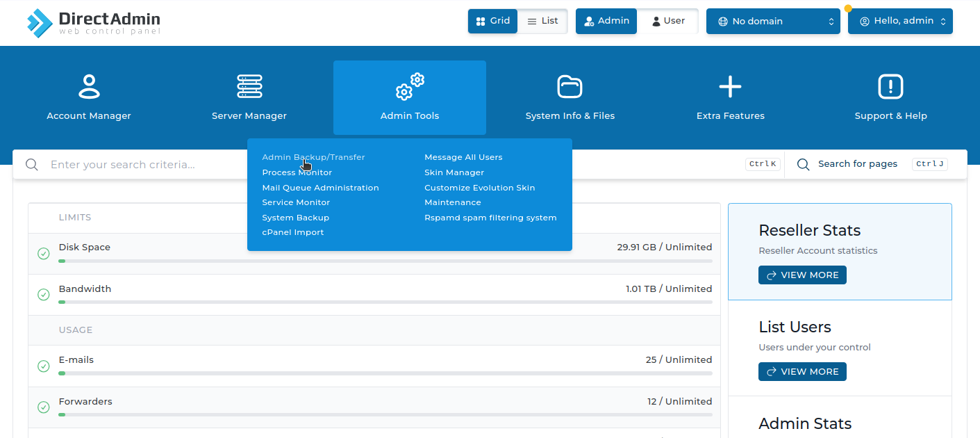Viewport: 980px width, 438px height.
Task: Click the 1.01 TB / Unlimited value
Action: (669, 289)
